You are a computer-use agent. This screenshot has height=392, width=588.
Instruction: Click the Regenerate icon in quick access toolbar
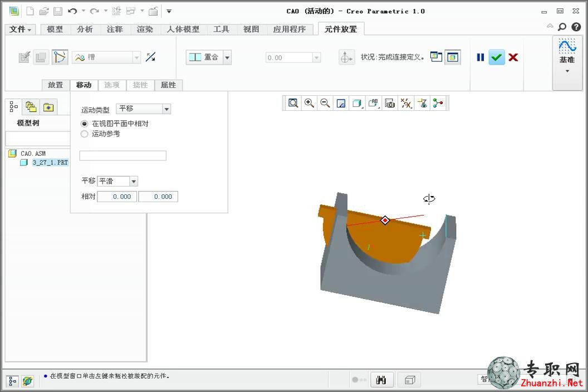click(x=116, y=11)
